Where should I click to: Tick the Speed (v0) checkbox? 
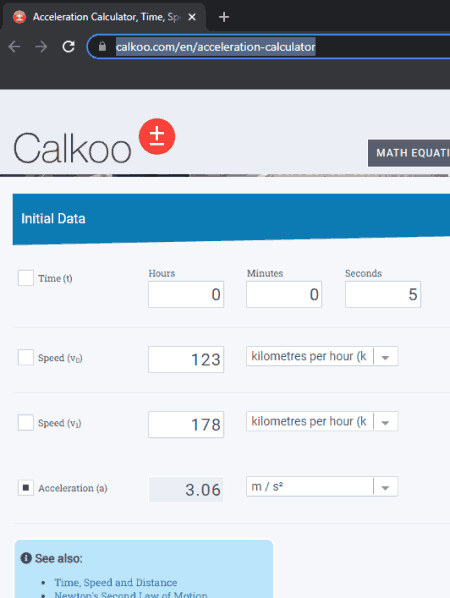click(26, 357)
